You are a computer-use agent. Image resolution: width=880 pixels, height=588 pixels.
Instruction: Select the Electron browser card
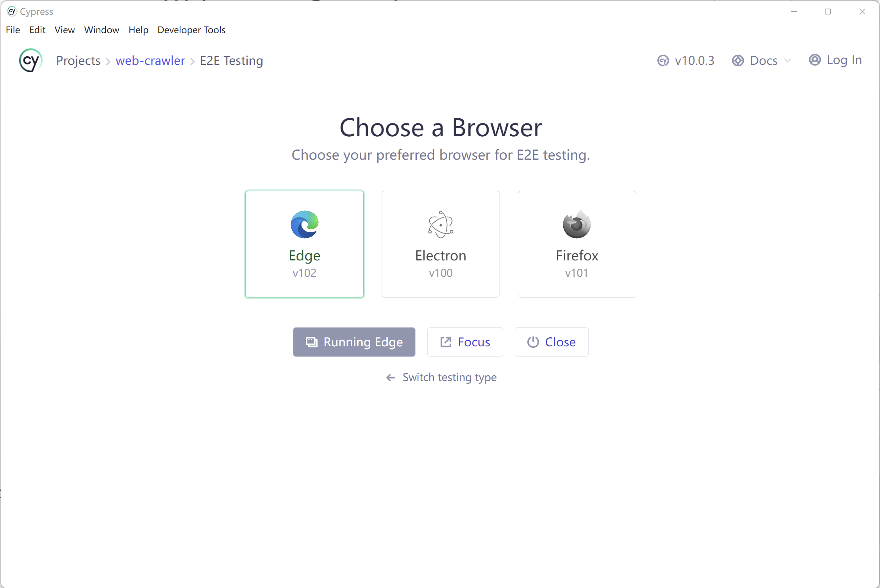[x=441, y=244]
